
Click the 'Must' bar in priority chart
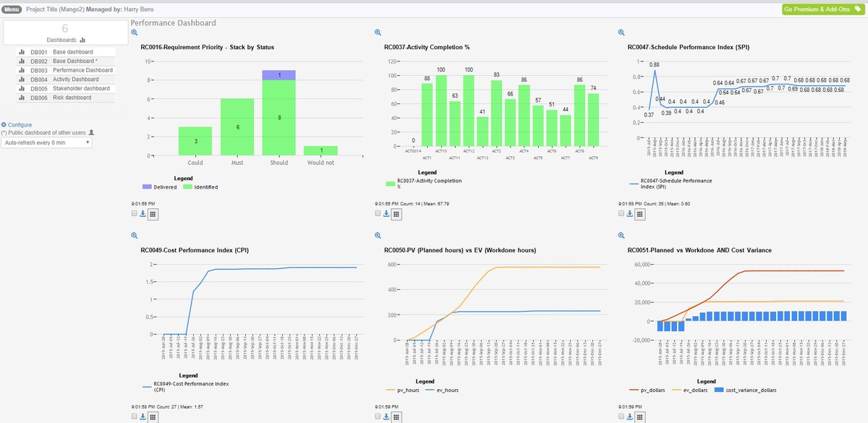(237, 127)
